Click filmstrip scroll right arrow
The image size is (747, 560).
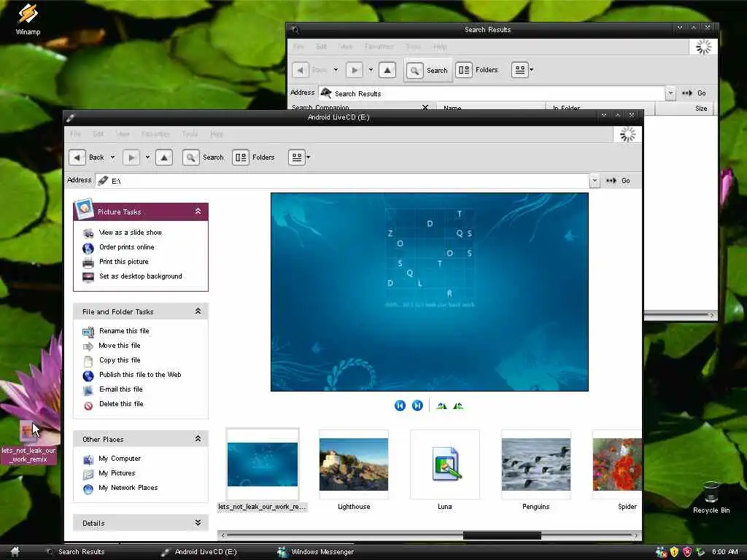pyautogui.click(x=636, y=535)
